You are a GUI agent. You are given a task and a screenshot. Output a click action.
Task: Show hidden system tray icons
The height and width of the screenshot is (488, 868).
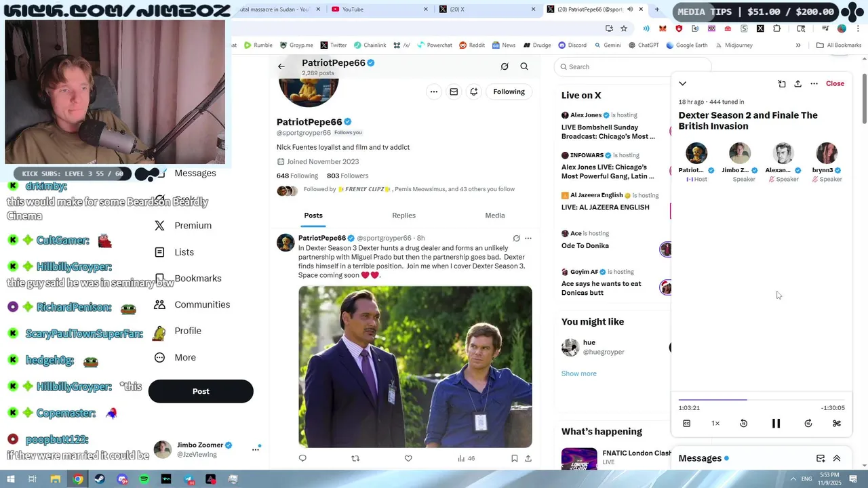coord(793,479)
